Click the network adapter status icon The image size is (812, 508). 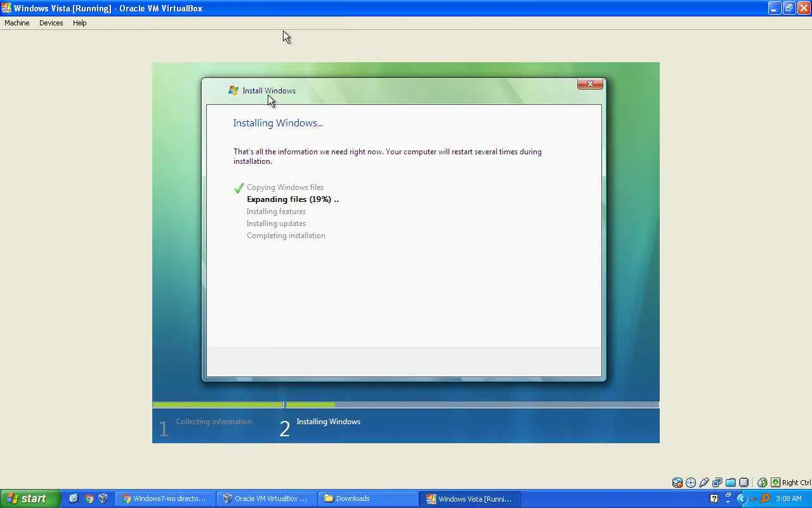tap(717, 483)
